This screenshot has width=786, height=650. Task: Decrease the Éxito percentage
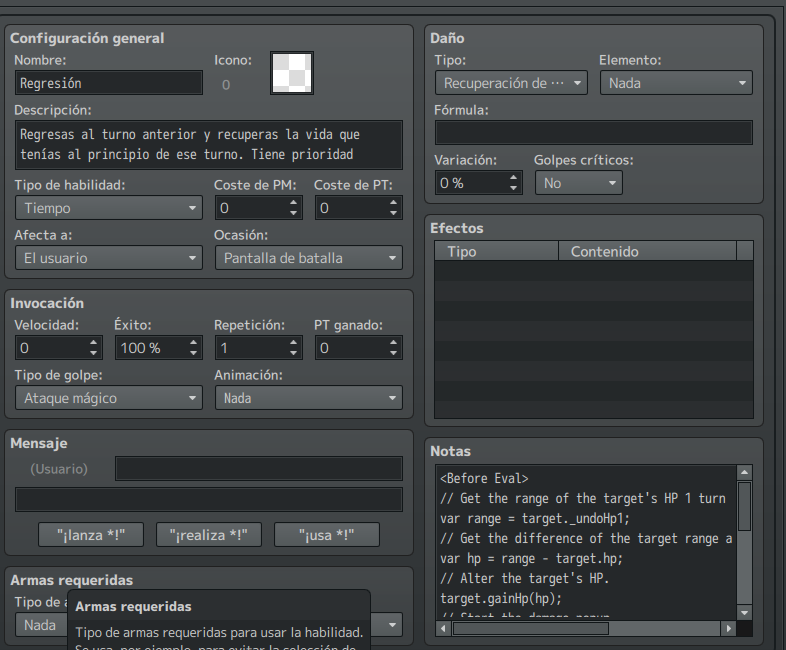pyautogui.click(x=193, y=353)
